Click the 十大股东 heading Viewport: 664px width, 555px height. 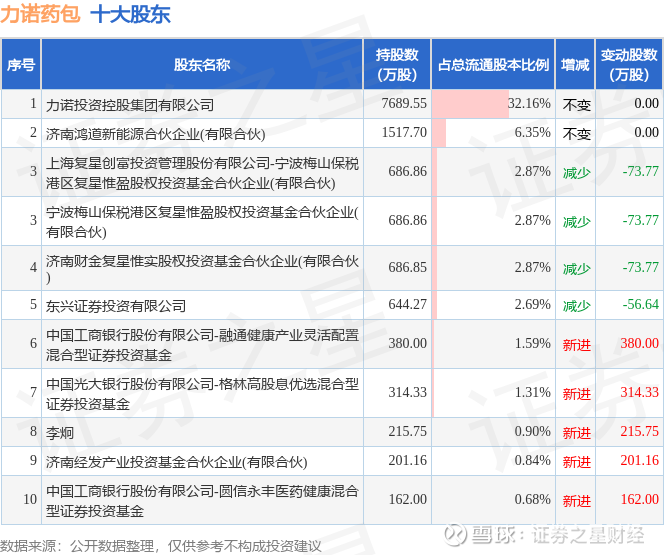click(130, 14)
